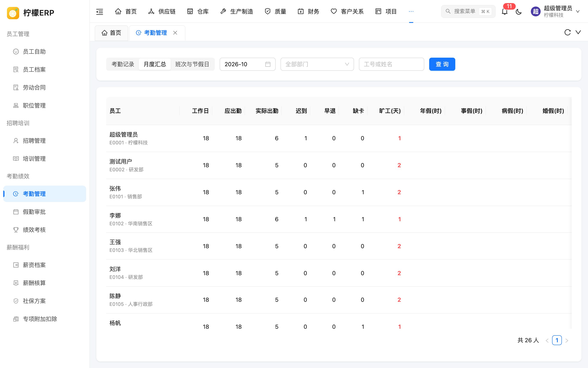Open the 客户关系 top menu
The image size is (588, 368).
coord(347,11)
